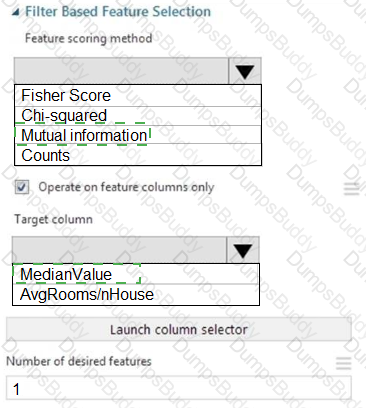The image size is (366, 408).
Task: Click the menu icon next to Number of desired features
Action: click(343, 363)
